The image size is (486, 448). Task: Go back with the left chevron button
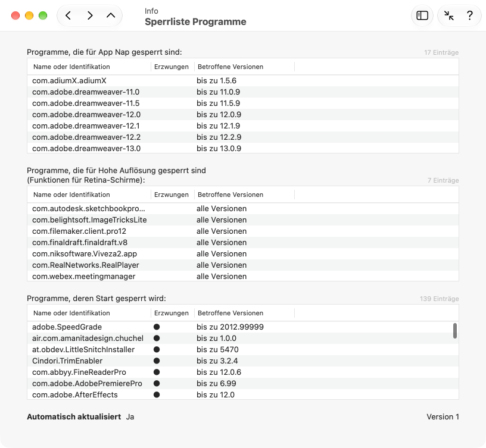tap(68, 15)
